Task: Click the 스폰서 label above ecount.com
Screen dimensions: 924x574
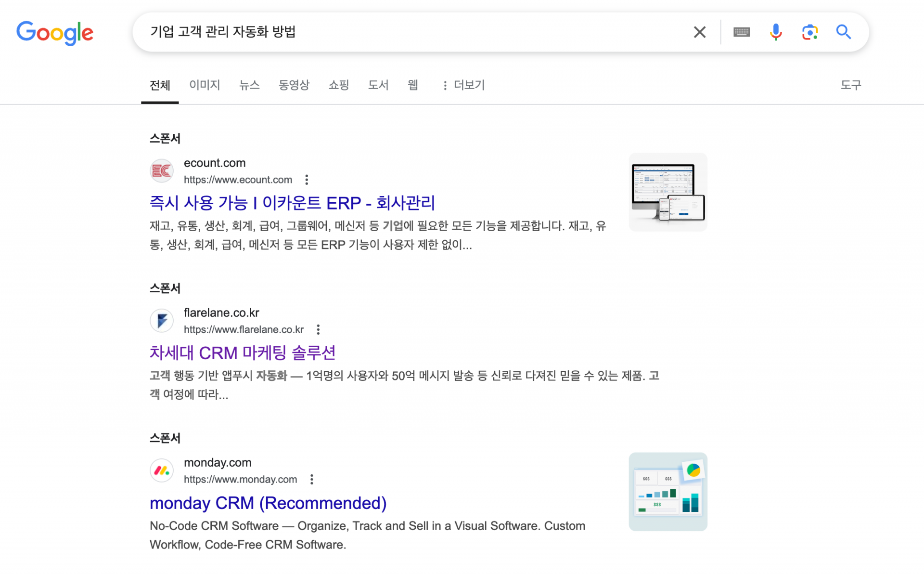Action: (165, 139)
